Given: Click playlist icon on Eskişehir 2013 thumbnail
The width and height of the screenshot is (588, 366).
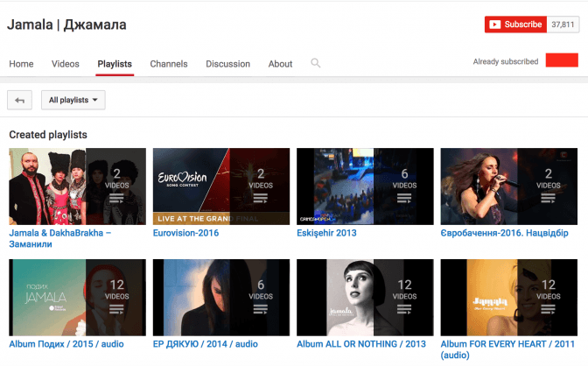Looking at the screenshot, I should tap(404, 198).
